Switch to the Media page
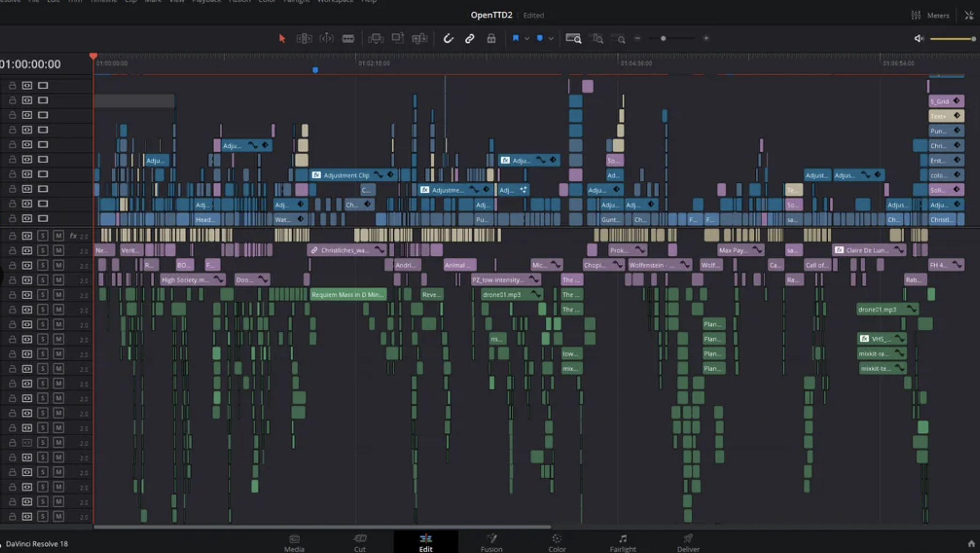The image size is (980, 553). pyautogui.click(x=294, y=543)
